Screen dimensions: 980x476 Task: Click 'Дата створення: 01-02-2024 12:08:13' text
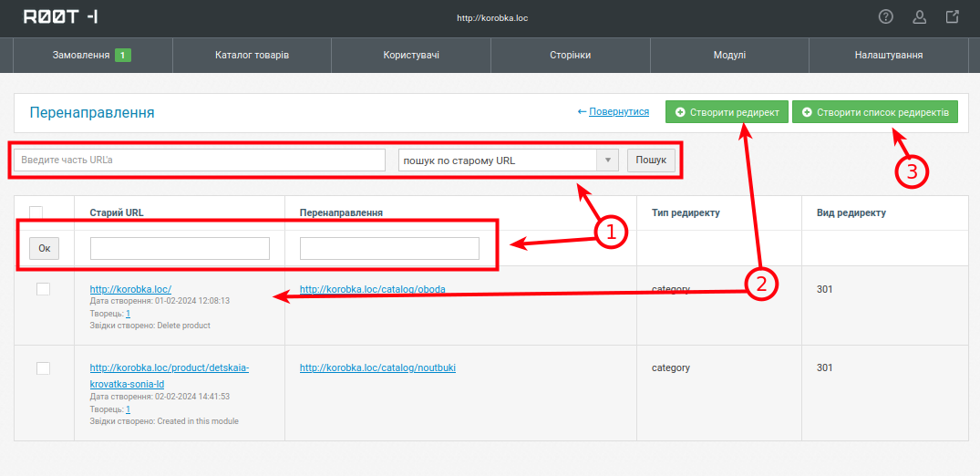coord(160,301)
